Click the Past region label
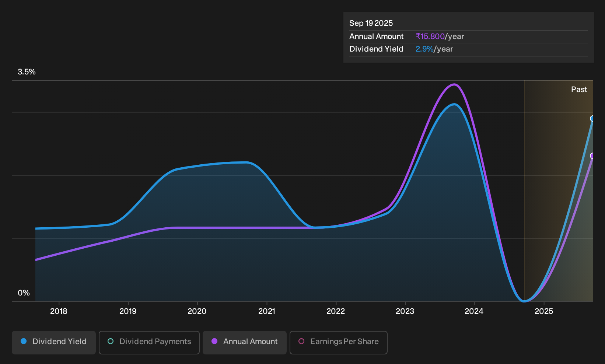Viewport: 605px width, 364px height. (579, 90)
